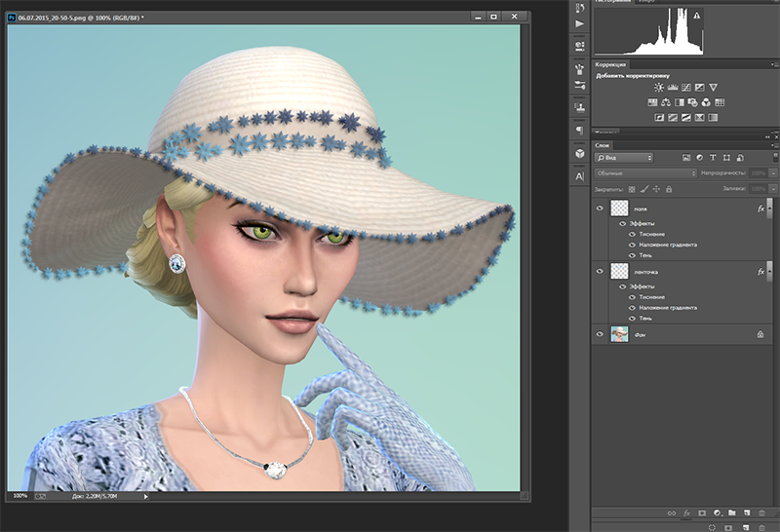The image size is (780, 532).
Task: Lock transparent pixels
Action: (x=632, y=189)
